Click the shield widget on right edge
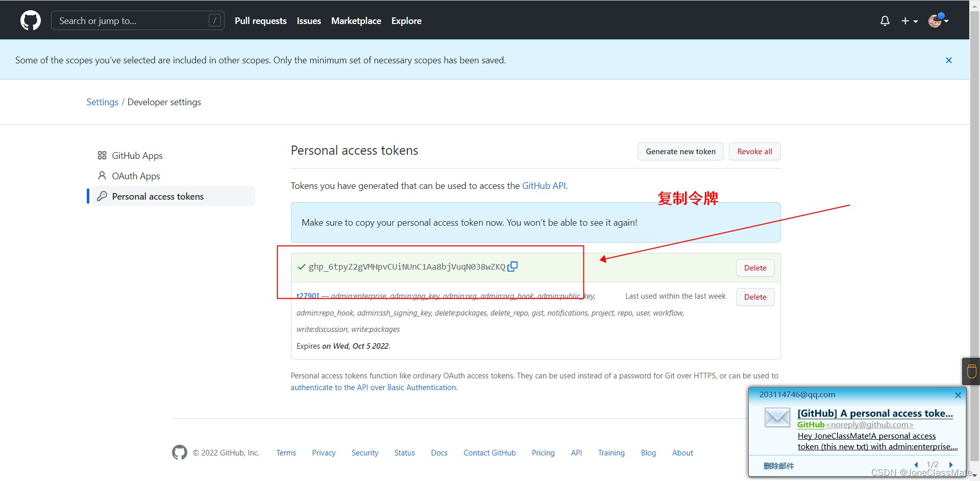The image size is (980, 481). point(971,371)
